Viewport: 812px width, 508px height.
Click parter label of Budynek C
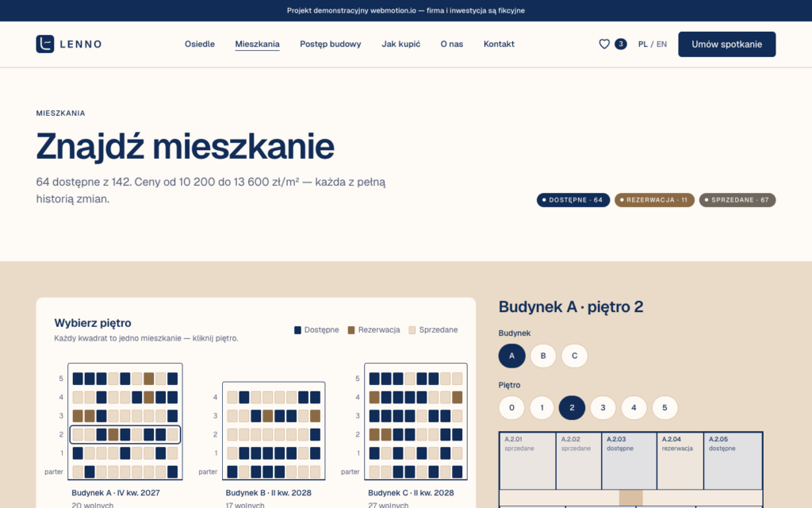(x=350, y=471)
